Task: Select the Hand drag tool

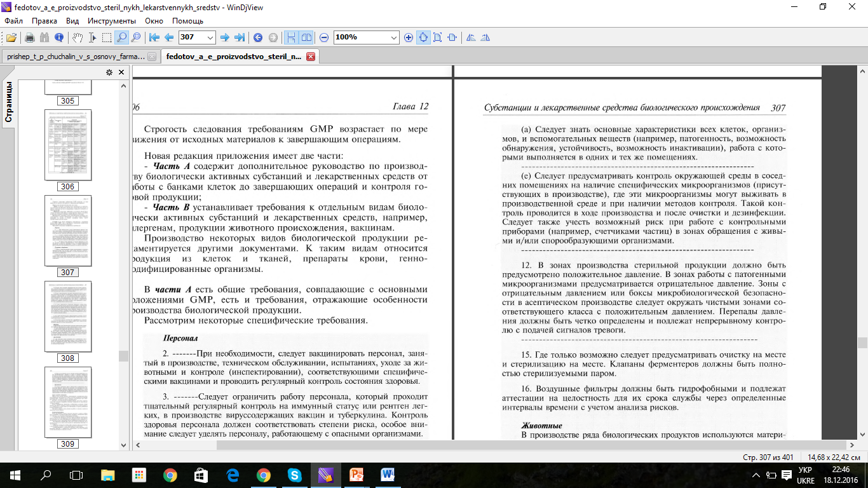Action: tap(77, 37)
